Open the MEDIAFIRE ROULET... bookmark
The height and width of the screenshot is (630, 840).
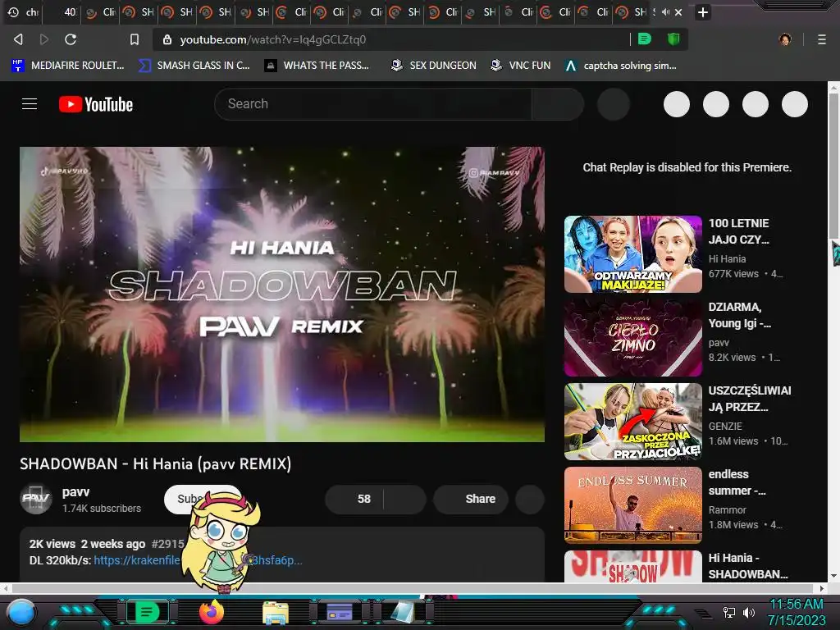[x=68, y=66]
